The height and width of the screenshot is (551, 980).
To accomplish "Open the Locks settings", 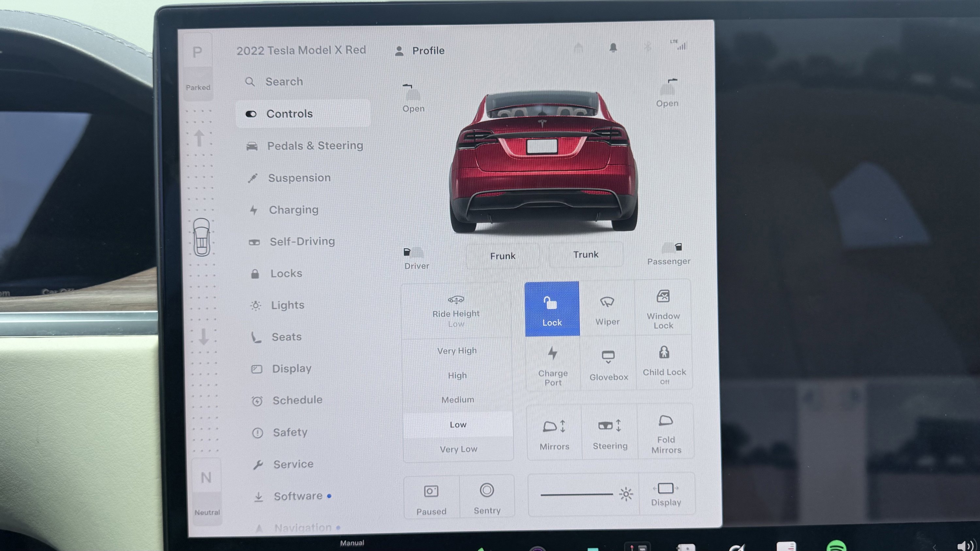I will point(277,273).
